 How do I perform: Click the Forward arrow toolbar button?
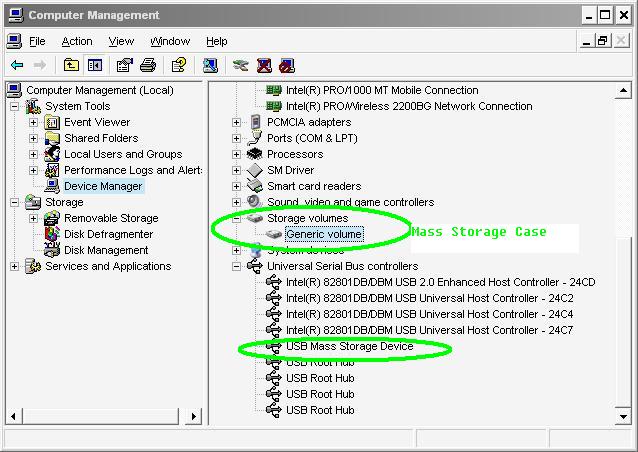click(39, 65)
